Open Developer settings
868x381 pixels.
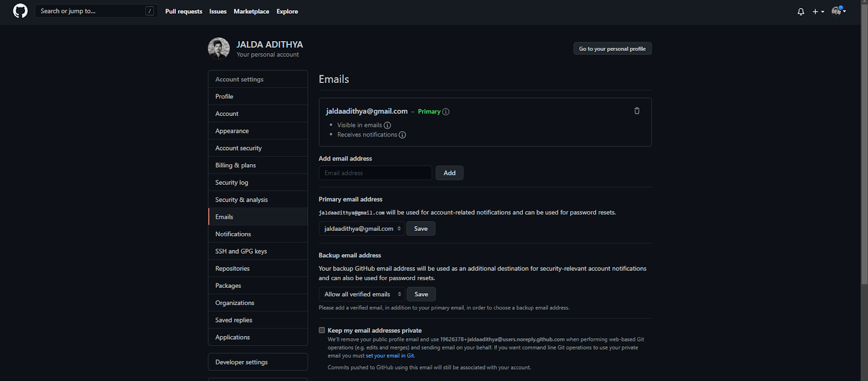pyautogui.click(x=258, y=362)
